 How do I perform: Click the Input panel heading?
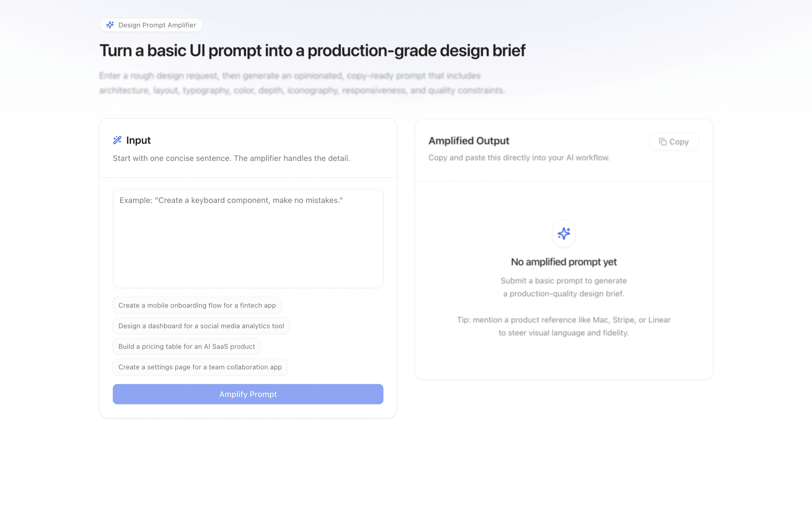point(138,140)
